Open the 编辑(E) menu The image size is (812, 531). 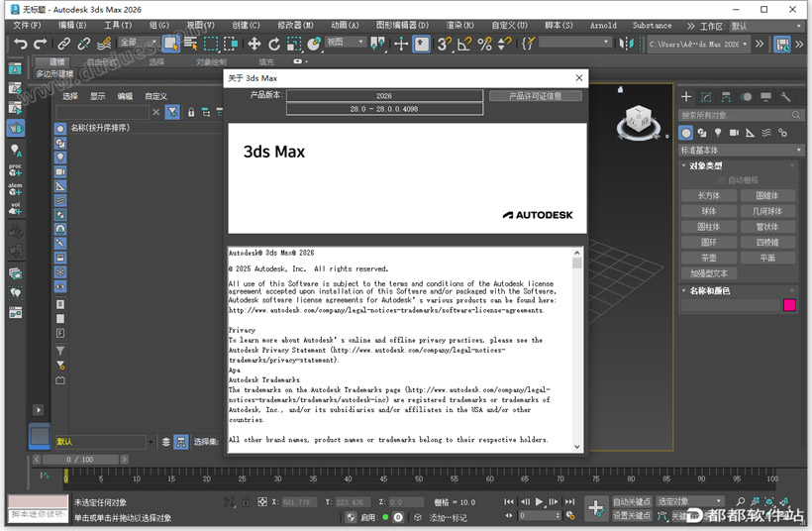(72, 26)
